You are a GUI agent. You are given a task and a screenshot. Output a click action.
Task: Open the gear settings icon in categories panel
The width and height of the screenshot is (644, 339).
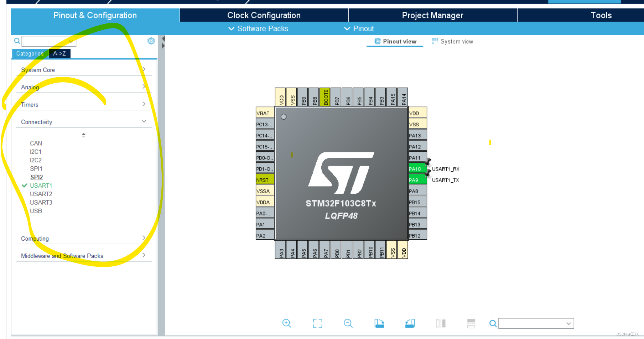[151, 41]
